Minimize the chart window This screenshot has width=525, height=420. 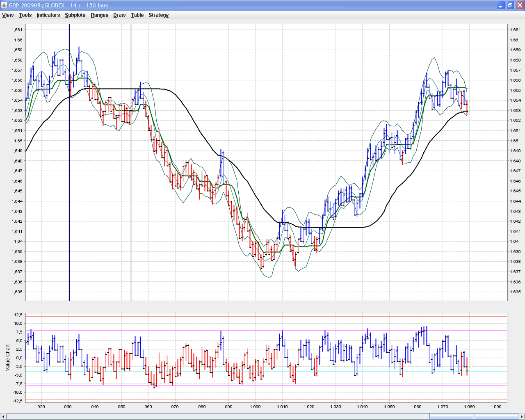[501, 5]
